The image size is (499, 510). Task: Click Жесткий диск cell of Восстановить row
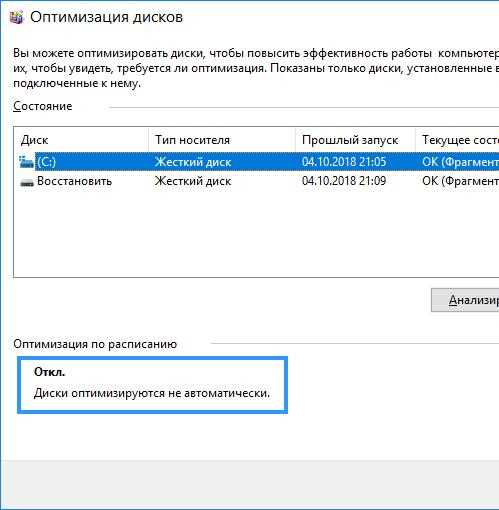(x=193, y=181)
